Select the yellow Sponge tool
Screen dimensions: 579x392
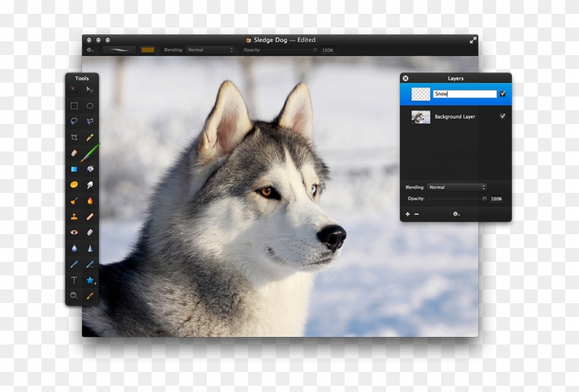[74, 185]
